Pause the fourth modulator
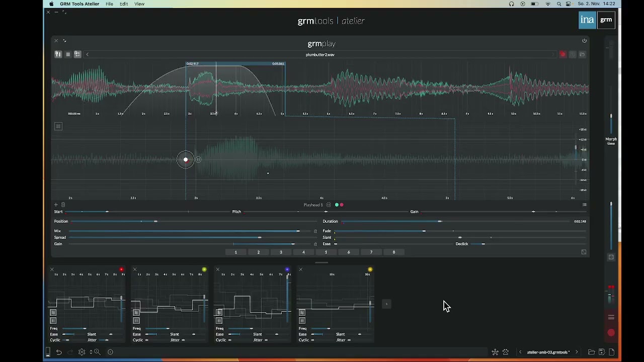The width and height of the screenshot is (644, 362). tap(302, 321)
